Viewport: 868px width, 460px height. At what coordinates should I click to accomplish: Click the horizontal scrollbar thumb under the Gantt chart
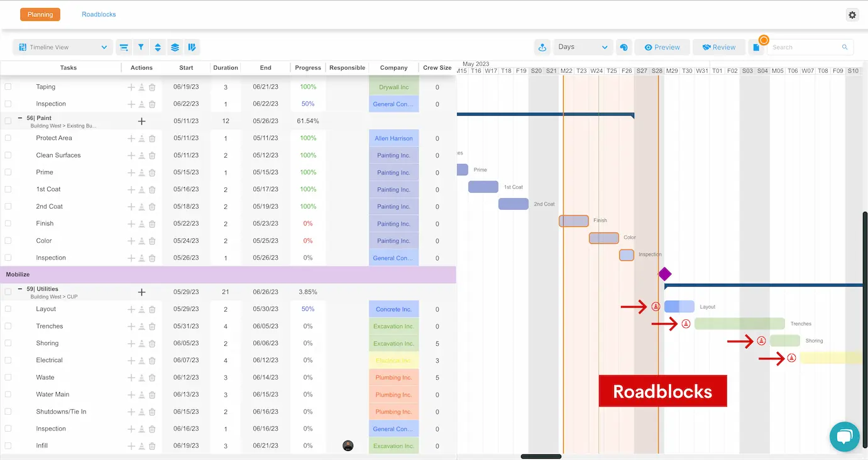pos(541,457)
